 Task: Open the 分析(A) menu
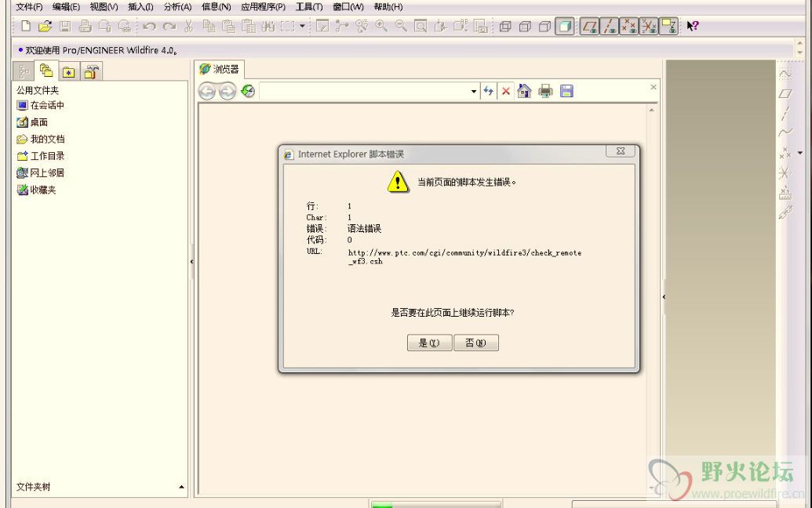177,7
